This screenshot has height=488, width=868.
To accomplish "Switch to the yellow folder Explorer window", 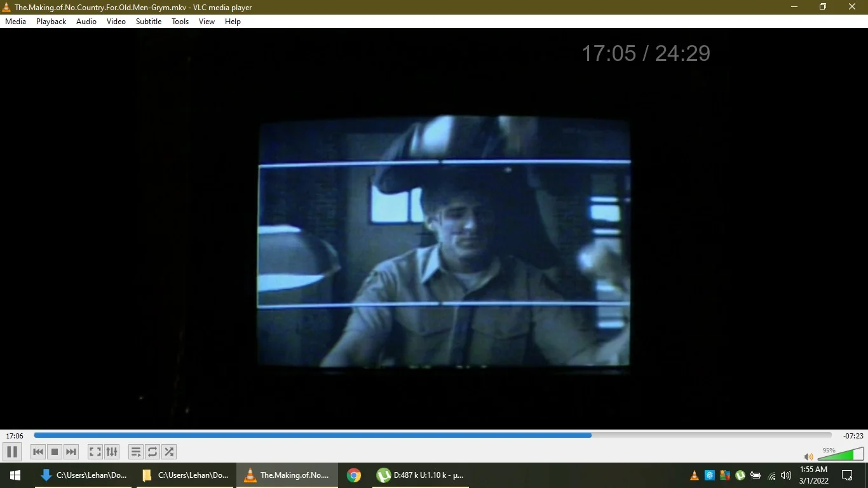I will click(185, 475).
